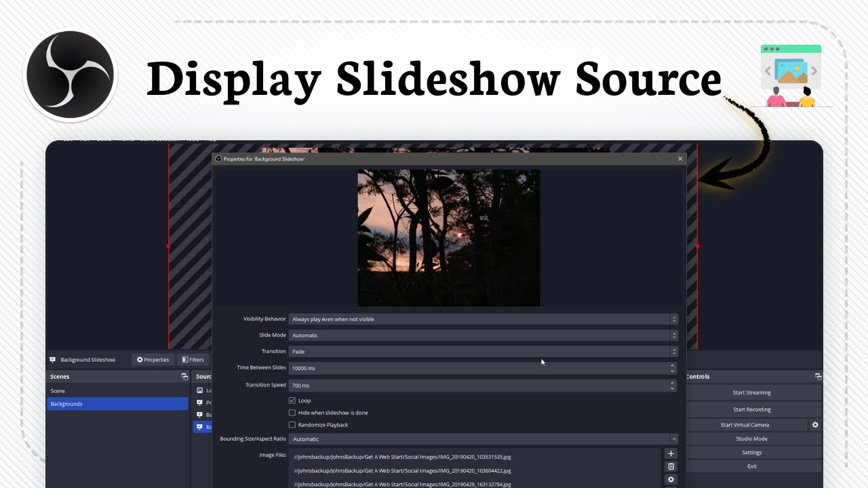Toggle the Loop checkbox
The height and width of the screenshot is (488, 868).
click(292, 401)
